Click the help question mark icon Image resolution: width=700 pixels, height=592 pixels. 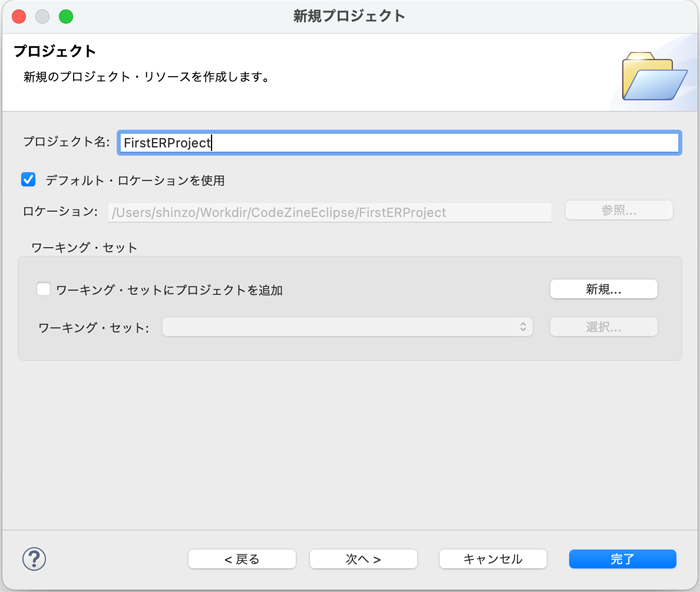tap(34, 559)
